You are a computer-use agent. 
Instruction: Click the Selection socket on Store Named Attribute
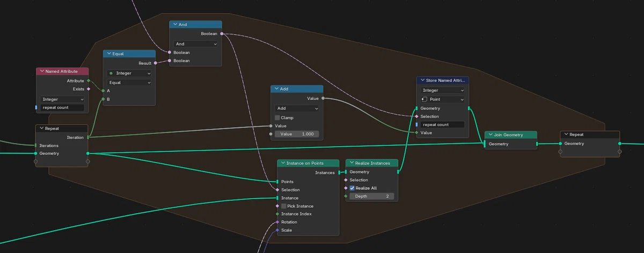point(416,116)
